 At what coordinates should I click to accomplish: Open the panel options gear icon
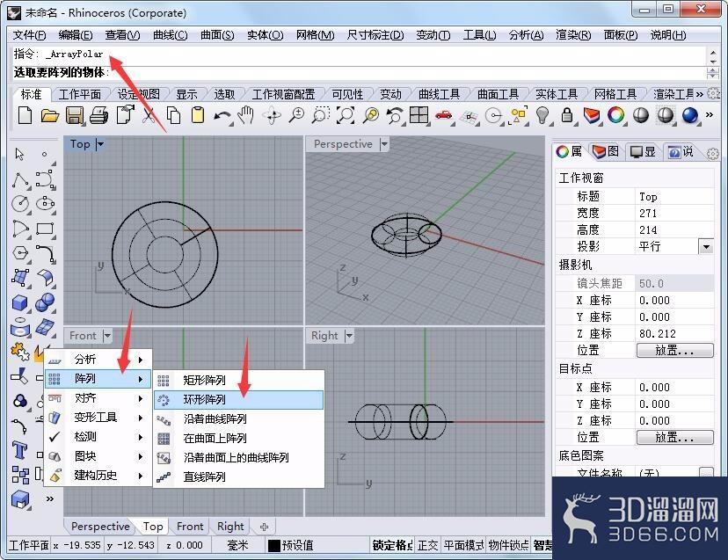tap(714, 154)
